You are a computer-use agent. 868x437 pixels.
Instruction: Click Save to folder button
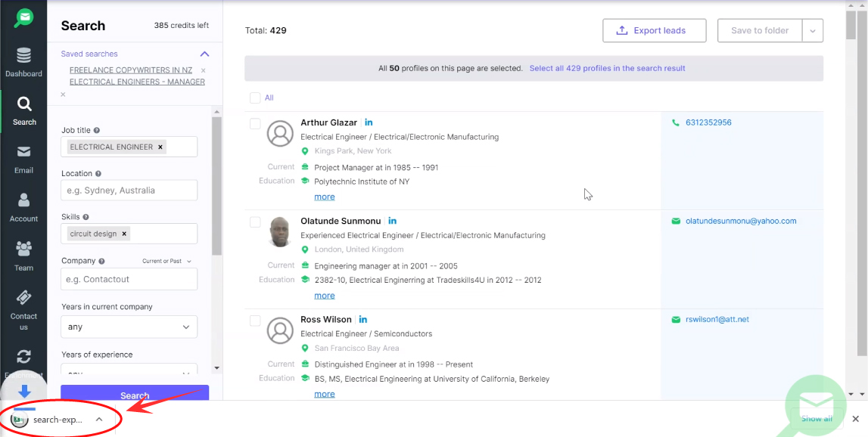760,31
